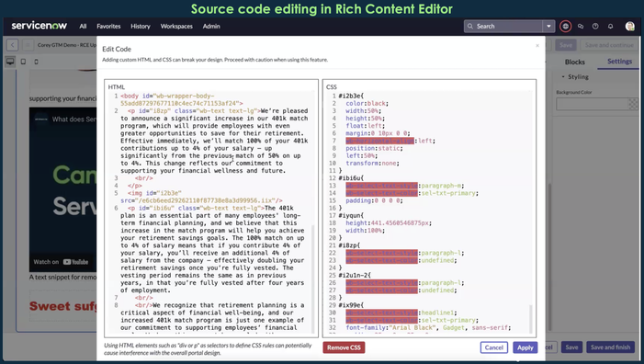This screenshot has width=644, height=364.
Task: Open the notifications bell icon
Action: [x=610, y=27]
